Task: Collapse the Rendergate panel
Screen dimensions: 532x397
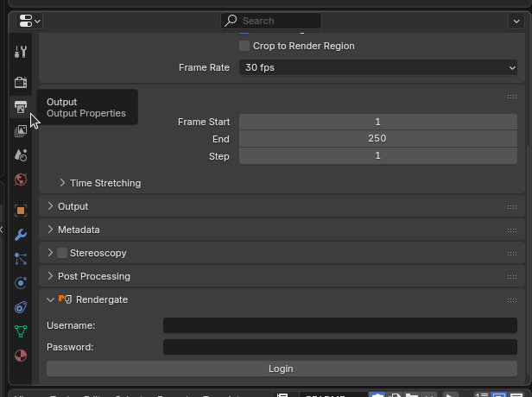Action: tap(50, 299)
